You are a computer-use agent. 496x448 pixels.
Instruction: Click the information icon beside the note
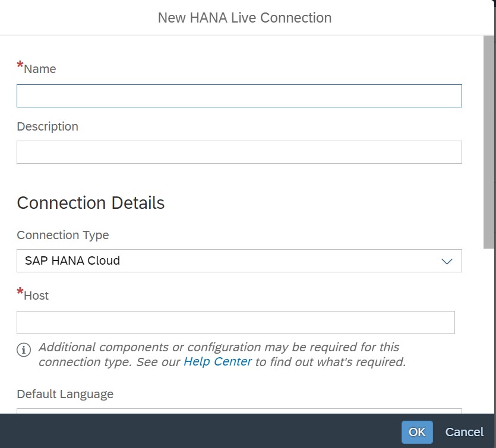coord(24,349)
